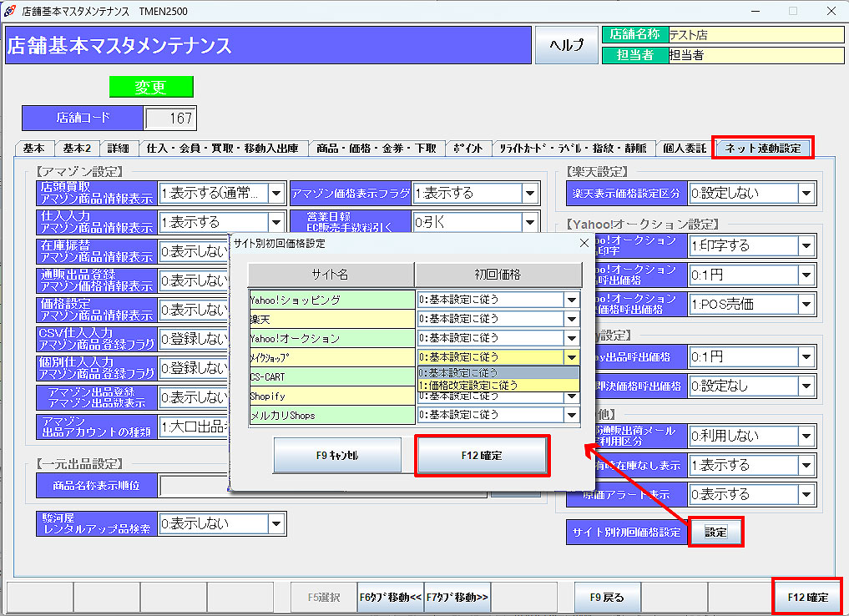The image size is (849, 616).
Task: Open 楽天表示価格設定区分 dropdown
Action: click(x=806, y=194)
